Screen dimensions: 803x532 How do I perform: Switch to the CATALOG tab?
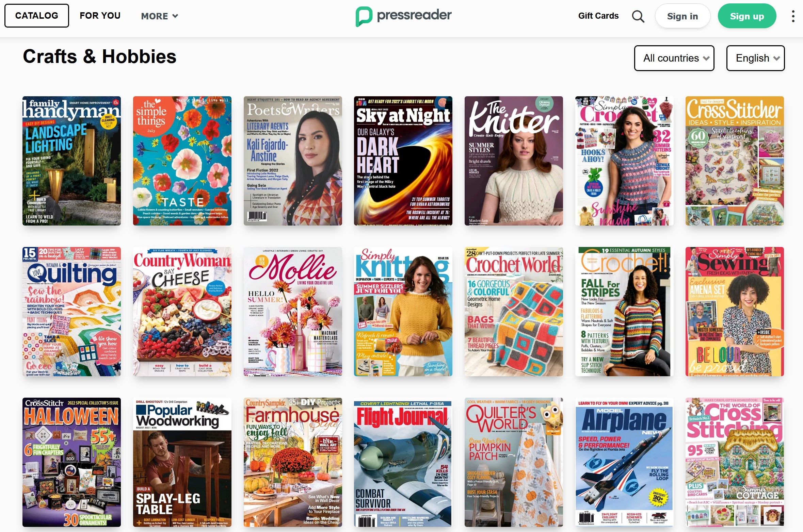[37, 16]
